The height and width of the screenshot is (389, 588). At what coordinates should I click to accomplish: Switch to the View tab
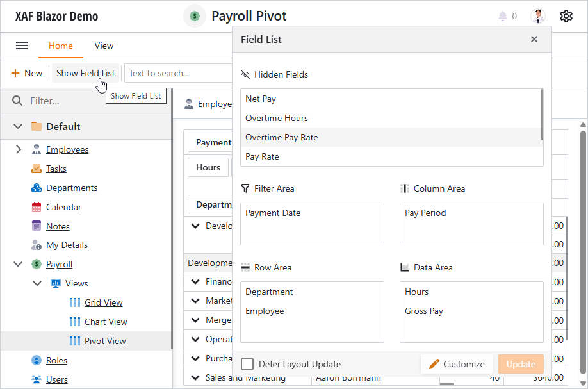(x=104, y=46)
